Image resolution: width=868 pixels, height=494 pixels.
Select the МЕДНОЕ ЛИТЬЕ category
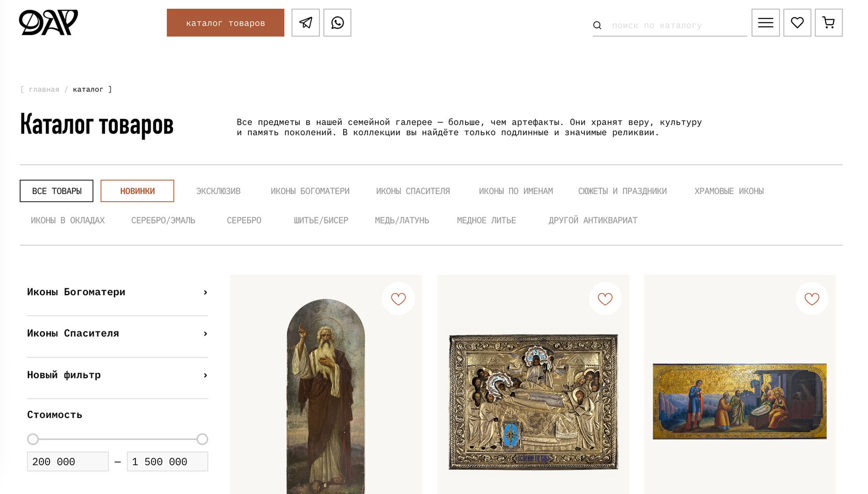(486, 220)
